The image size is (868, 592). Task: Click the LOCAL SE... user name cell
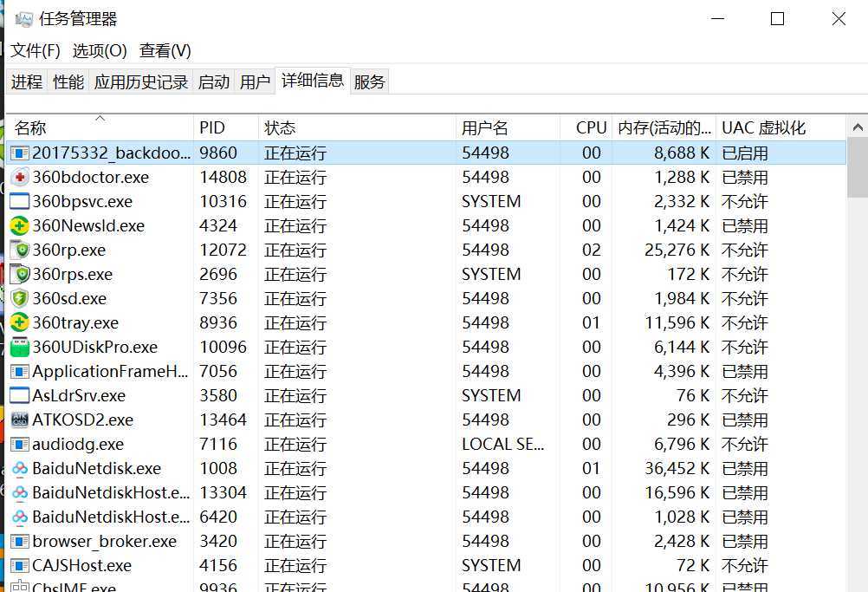[x=502, y=444]
